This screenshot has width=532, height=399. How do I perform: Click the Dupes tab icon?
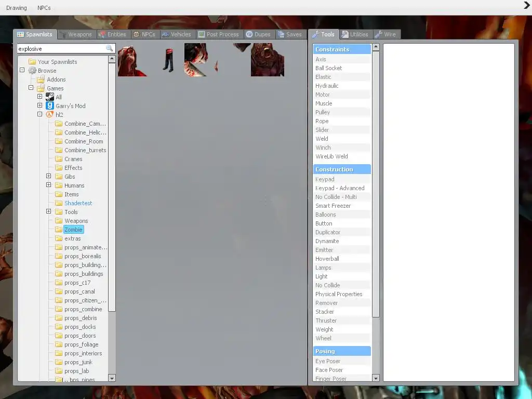[x=249, y=34]
